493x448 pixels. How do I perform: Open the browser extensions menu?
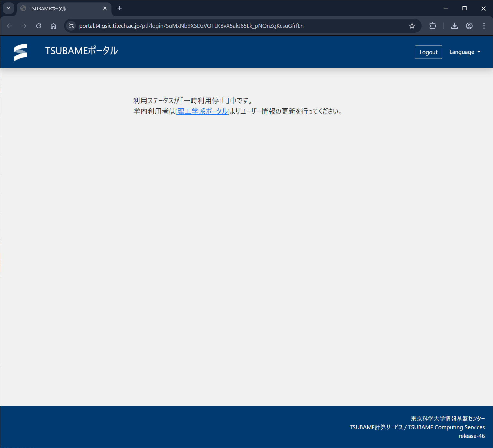point(432,26)
